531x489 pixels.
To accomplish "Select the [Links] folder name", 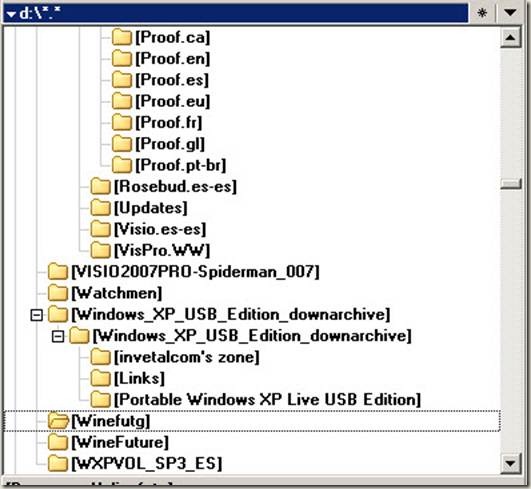I will (x=139, y=379).
